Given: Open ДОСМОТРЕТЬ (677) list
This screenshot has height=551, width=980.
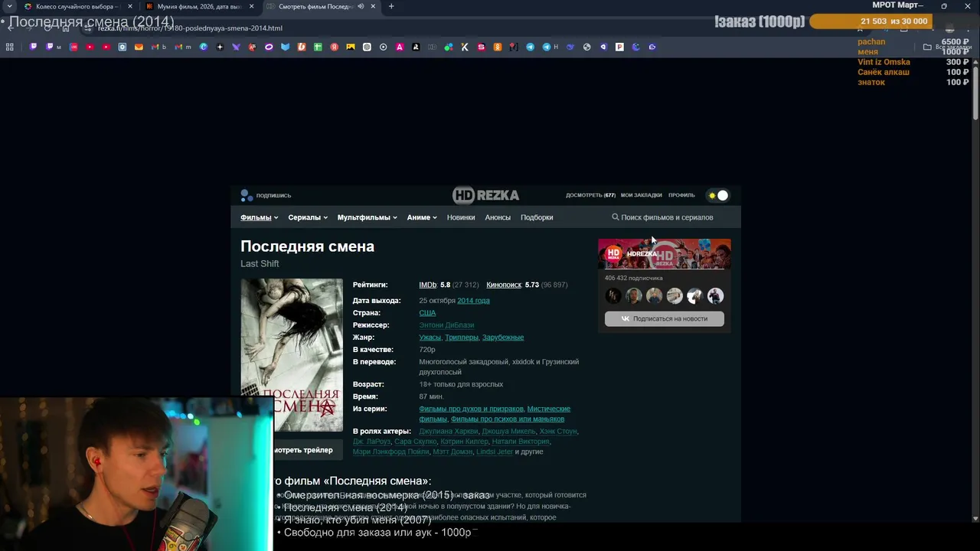Looking at the screenshot, I should click(590, 195).
